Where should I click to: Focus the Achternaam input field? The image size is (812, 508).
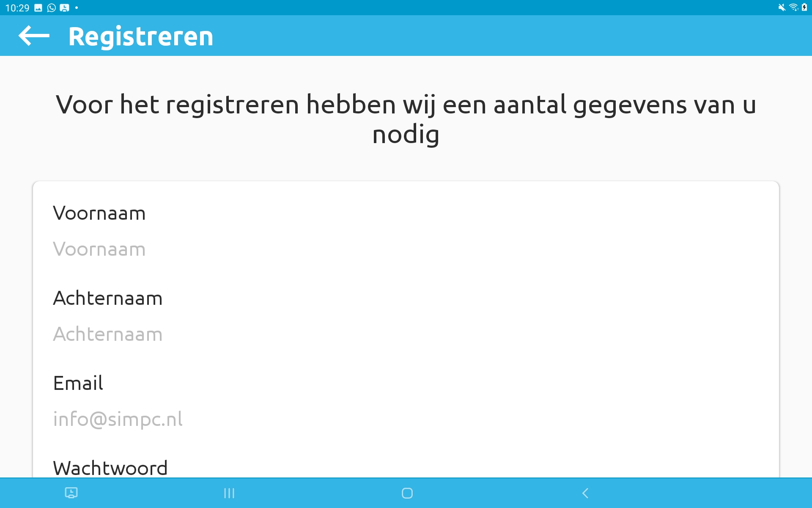pos(406,334)
